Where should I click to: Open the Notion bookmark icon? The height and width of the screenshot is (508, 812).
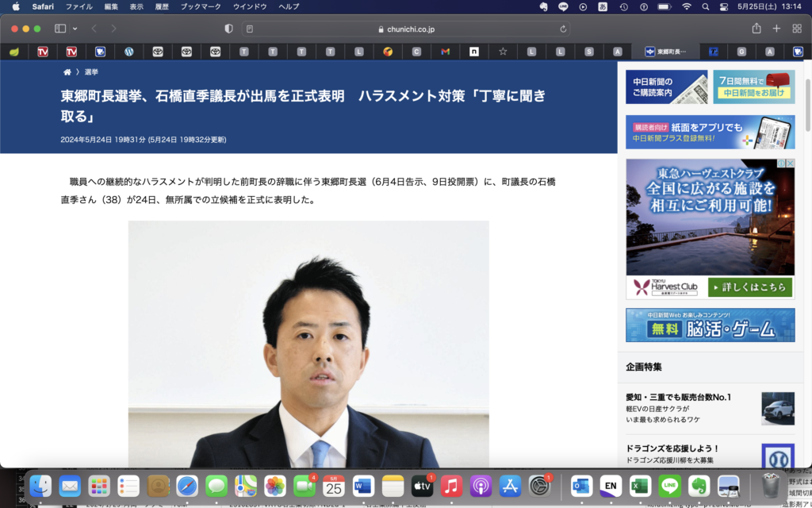474,52
